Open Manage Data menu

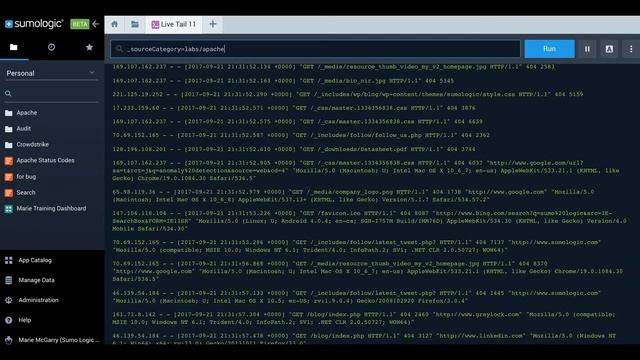tap(36, 280)
